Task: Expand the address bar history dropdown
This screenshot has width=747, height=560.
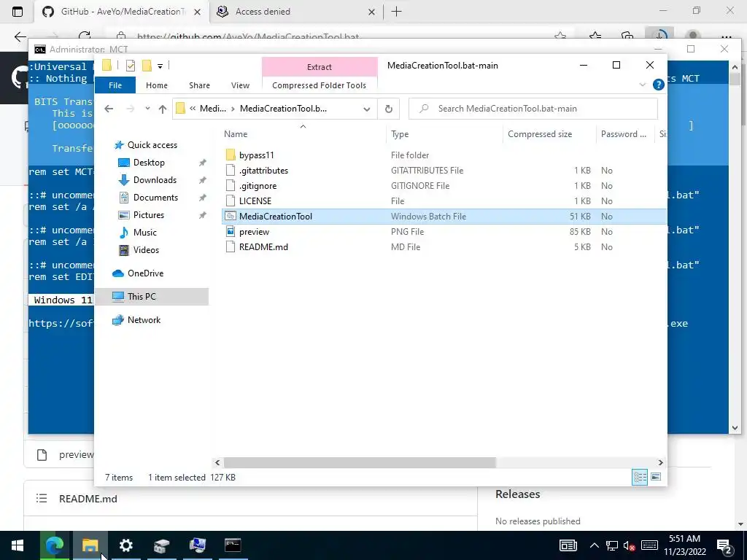Action: (x=367, y=109)
